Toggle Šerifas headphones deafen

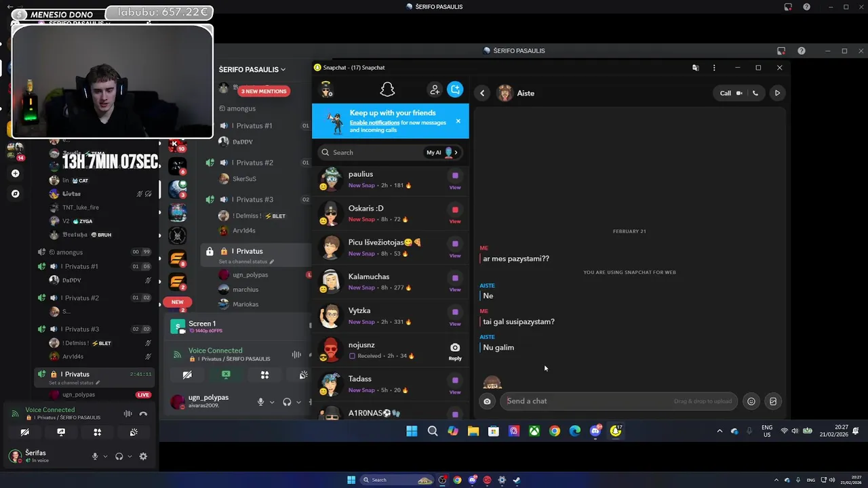[x=119, y=457]
